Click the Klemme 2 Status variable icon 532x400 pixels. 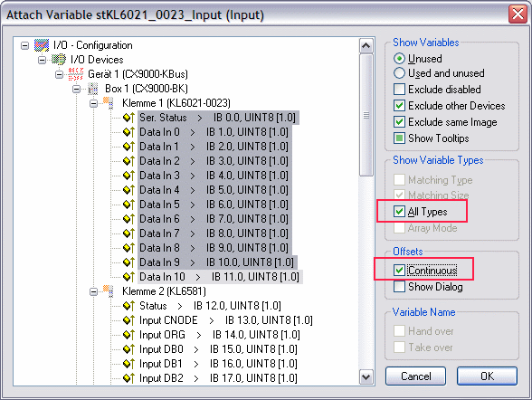click(x=128, y=306)
